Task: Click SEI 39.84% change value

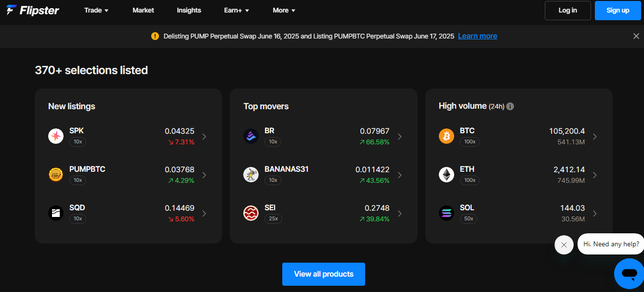Action: point(374,219)
